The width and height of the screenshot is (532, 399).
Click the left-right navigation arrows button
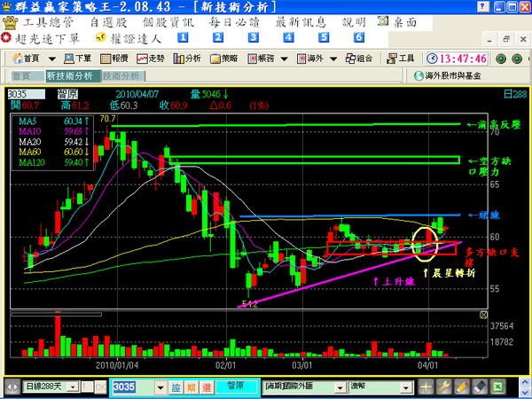click(x=12, y=387)
